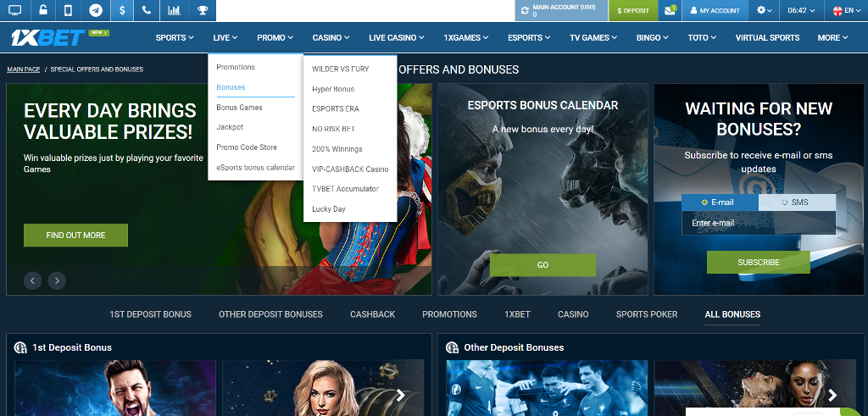Expand the BINGO menu
This screenshot has height=416, width=868.
click(653, 37)
